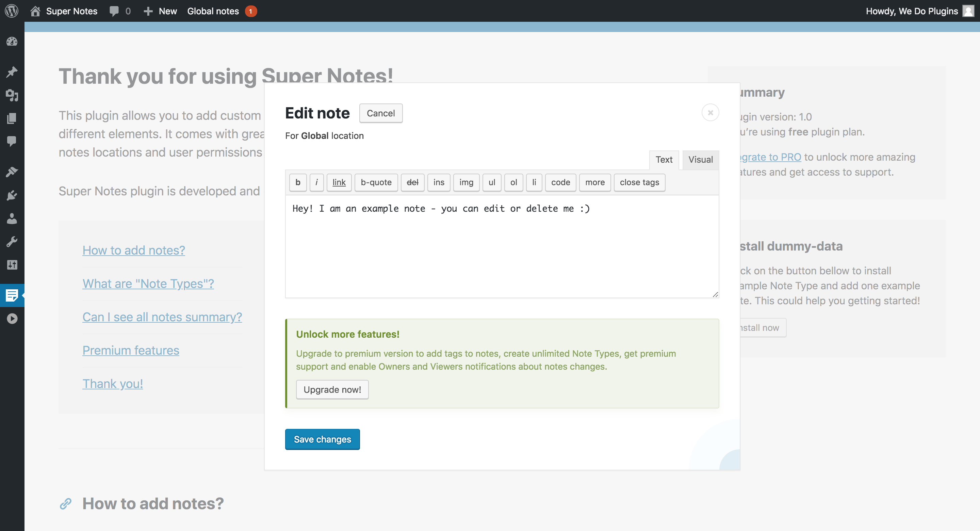Open Comments sidebar speech bubble icon
Viewport: 980px width, 531px height.
(12, 141)
